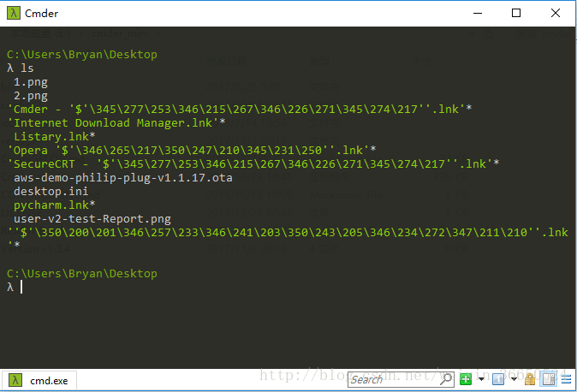Click the split-panel scrolling icon

coord(549,379)
